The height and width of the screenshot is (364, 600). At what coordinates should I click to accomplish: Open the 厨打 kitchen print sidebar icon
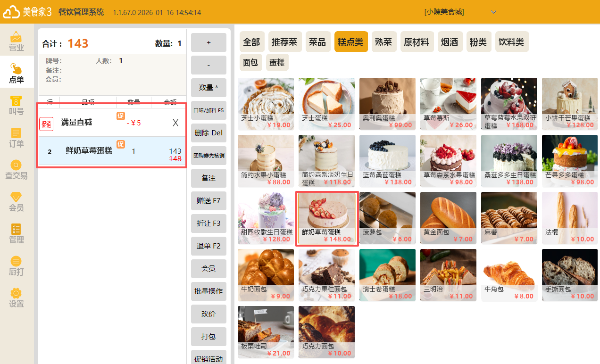(17, 266)
